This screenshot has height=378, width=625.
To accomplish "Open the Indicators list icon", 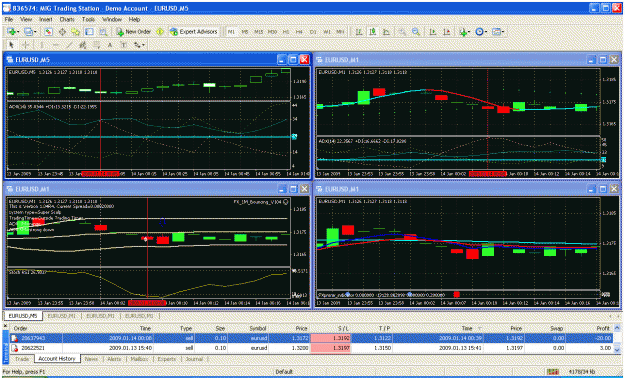I will (x=463, y=32).
